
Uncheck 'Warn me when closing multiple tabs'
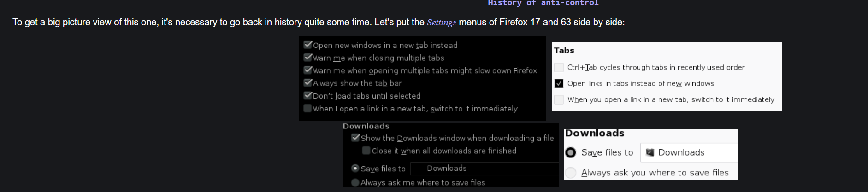point(308,58)
